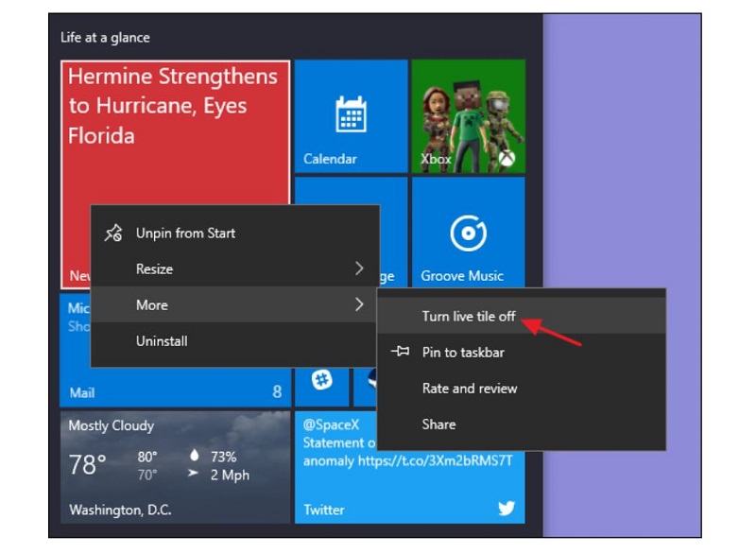The height and width of the screenshot is (554, 756).
Task: Click the Twitter bird icon
Action: click(x=507, y=509)
